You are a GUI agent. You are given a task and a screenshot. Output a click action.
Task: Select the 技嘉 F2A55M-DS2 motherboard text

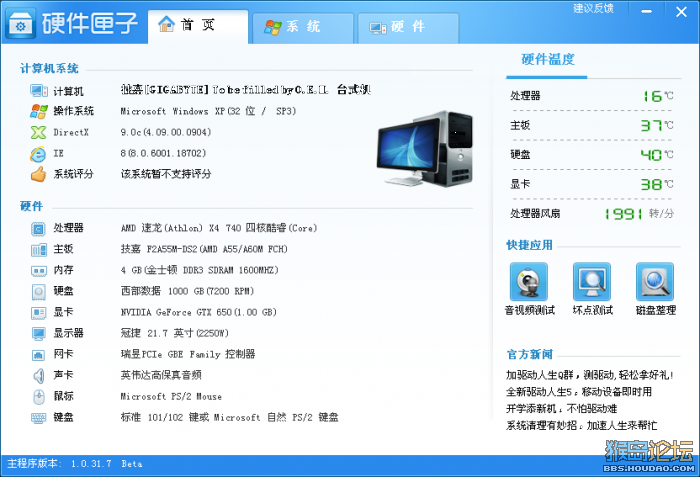(204, 249)
